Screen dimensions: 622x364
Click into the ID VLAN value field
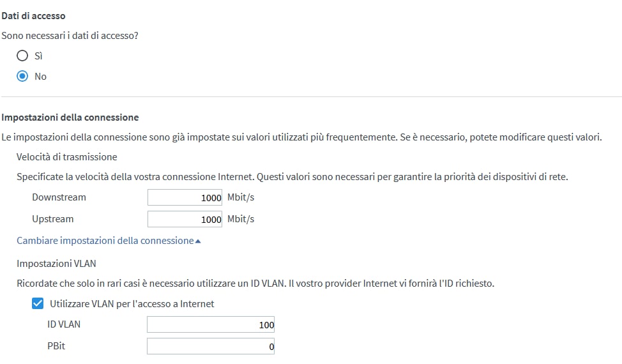pyautogui.click(x=211, y=324)
